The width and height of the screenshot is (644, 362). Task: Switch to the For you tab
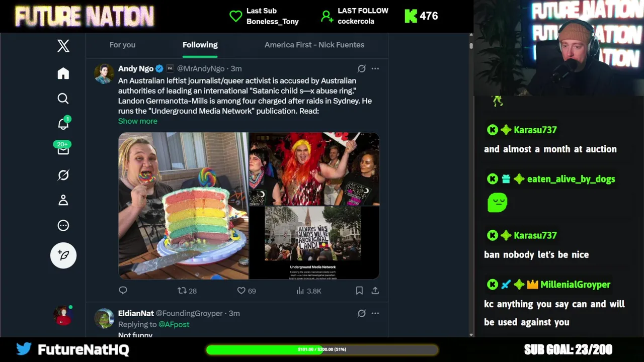tap(122, 45)
